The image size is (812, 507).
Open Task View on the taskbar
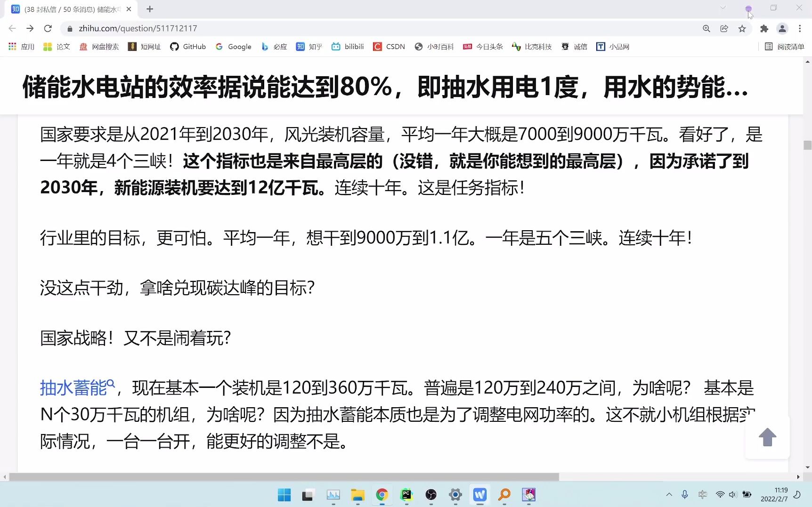pyautogui.click(x=308, y=495)
